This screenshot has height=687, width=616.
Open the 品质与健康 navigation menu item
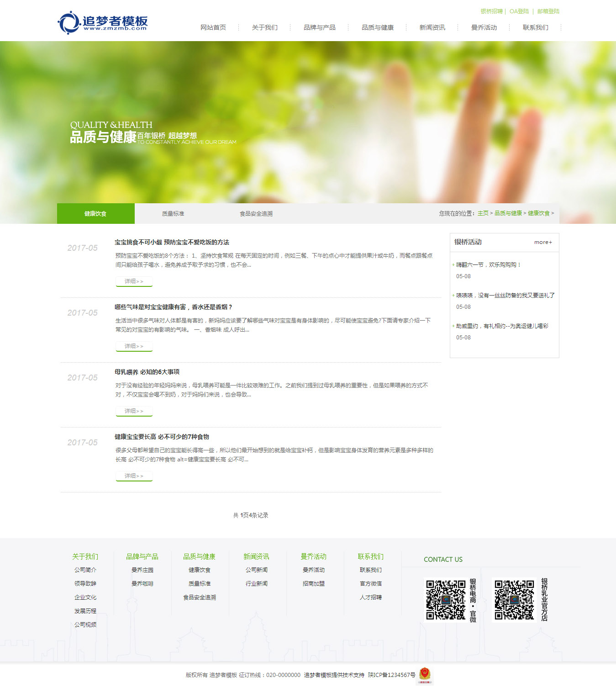(377, 27)
